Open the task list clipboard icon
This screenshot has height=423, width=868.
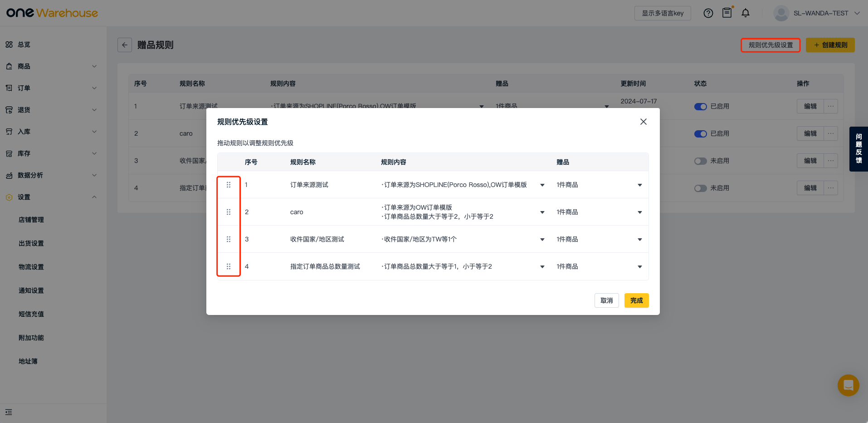(x=727, y=13)
